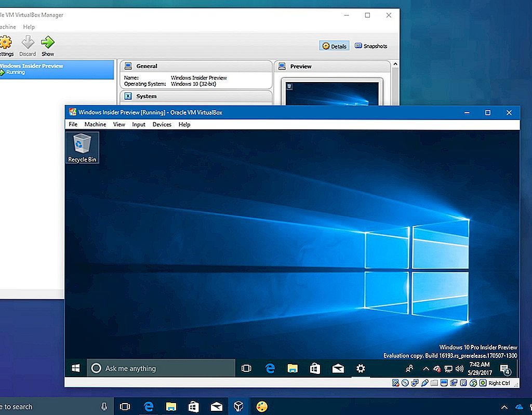
Task: Open the network adapter status icon
Action: click(x=415, y=383)
